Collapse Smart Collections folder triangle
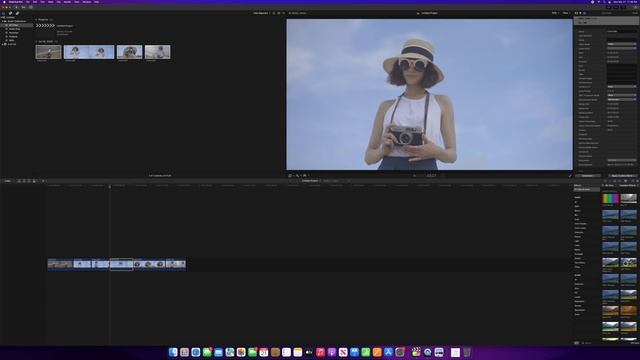Image resolution: width=640 pixels, height=360 pixels. coord(3,21)
